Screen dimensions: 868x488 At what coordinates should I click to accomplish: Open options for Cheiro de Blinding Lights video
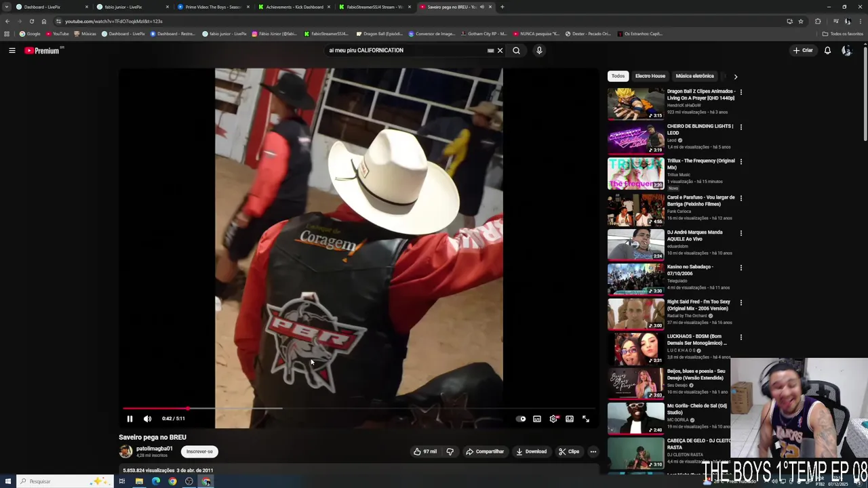click(x=741, y=127)
